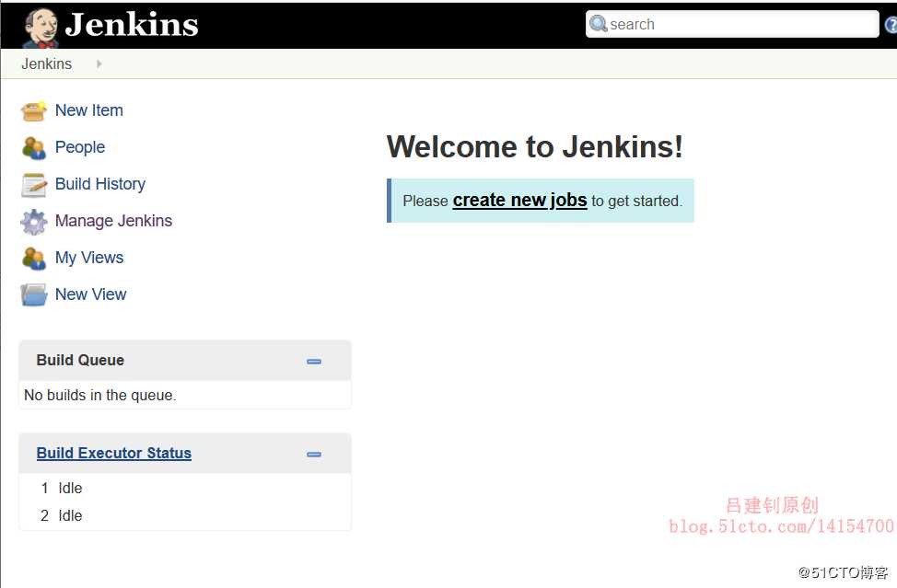
Task: Open the My Views link
Action: point(89,258)
